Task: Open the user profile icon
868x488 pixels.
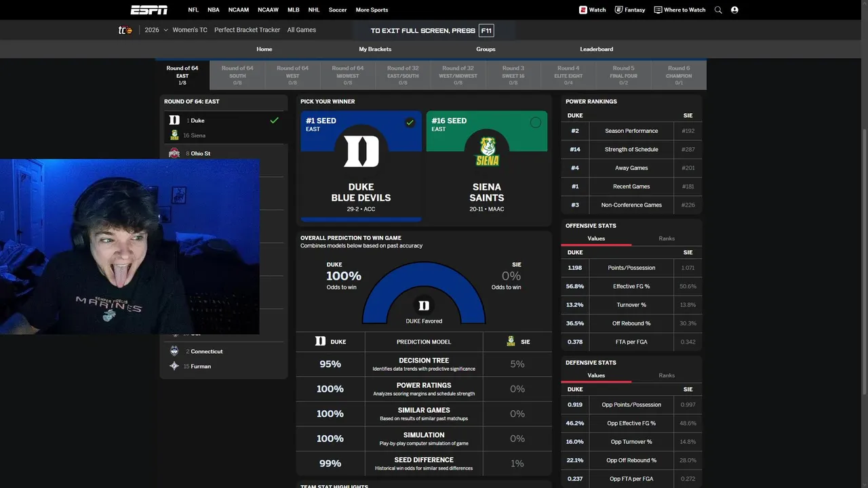Action: [x=734, y=9]
